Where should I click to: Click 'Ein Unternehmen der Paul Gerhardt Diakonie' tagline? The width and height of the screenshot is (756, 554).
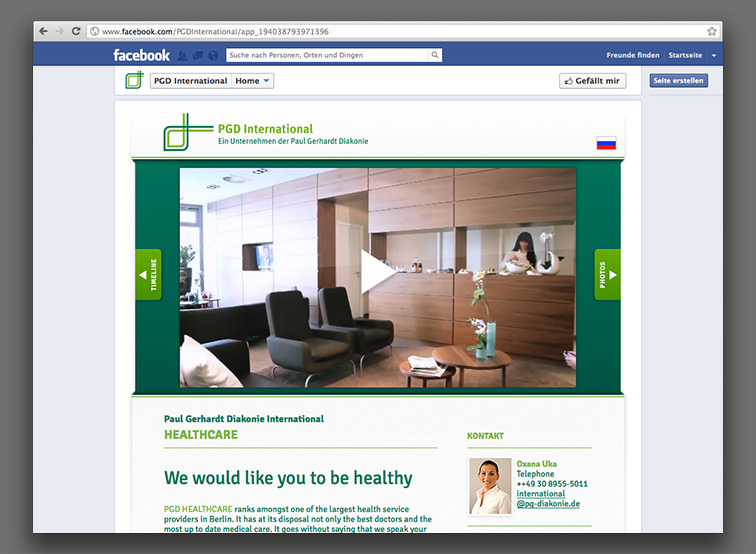[293, 141]
